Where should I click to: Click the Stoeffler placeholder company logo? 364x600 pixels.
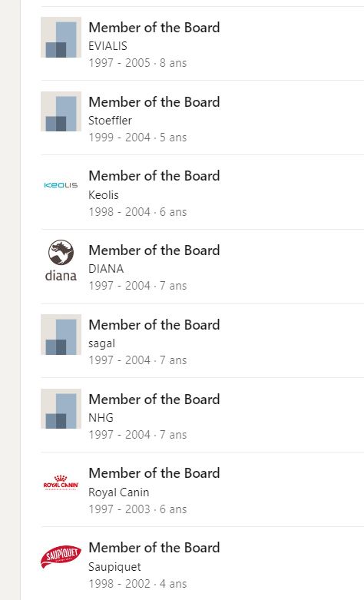tap(61, 111)
